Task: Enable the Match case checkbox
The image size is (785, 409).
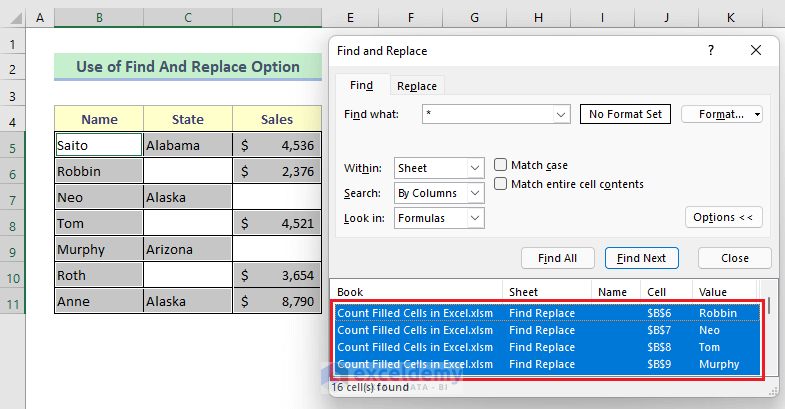Action: 501,165
